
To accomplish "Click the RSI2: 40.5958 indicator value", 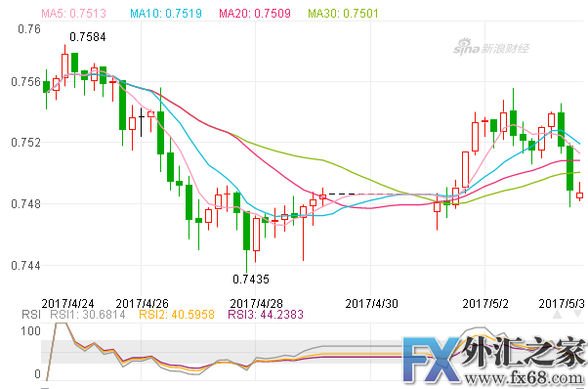I will click(177, 315).
